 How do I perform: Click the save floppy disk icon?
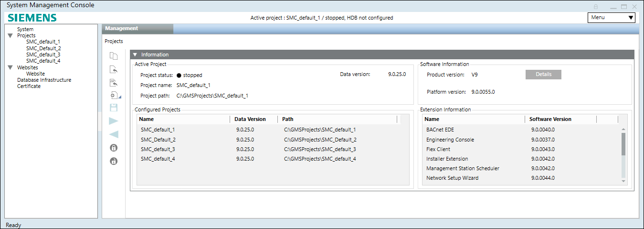coord(114,108)
